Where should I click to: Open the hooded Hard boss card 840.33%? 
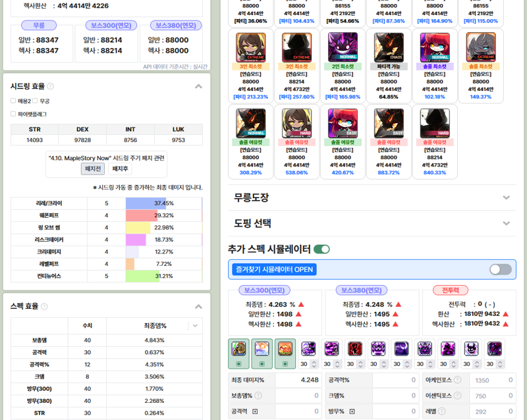point(435,142)
